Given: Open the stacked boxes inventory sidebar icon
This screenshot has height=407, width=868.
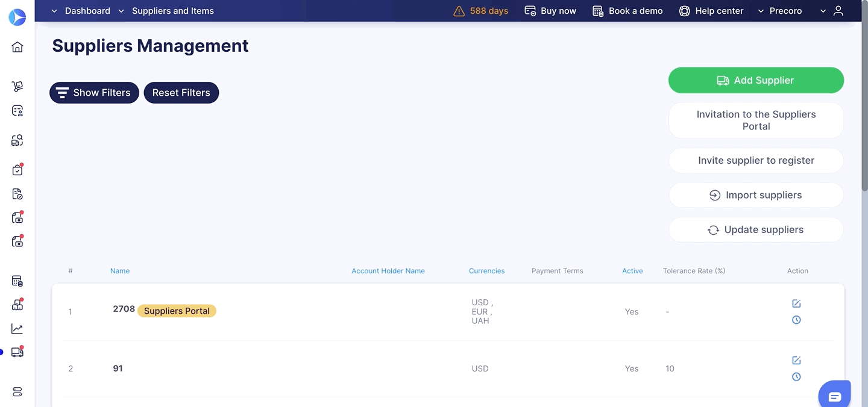Looking at the screenshot, I should pos(17,305).
